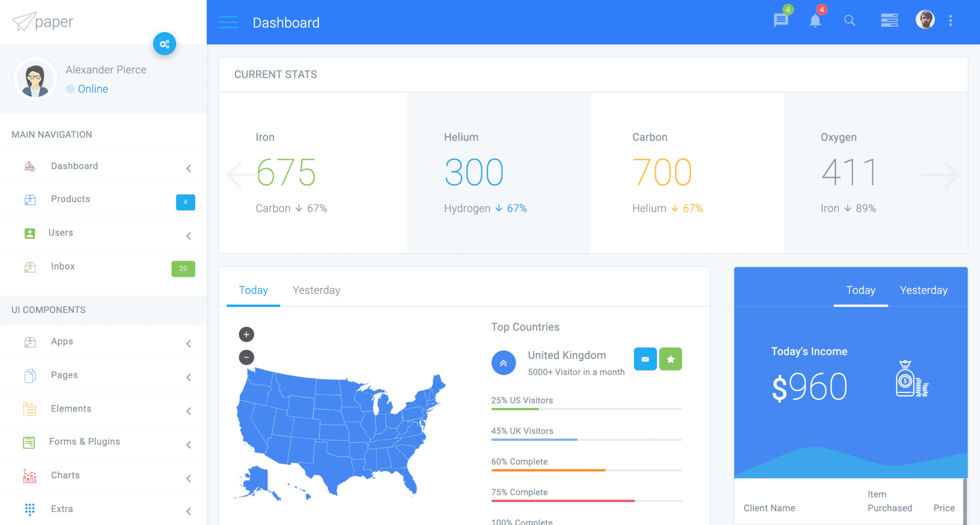Click the envelope button next to United Kingdom

tap(645, 359)
